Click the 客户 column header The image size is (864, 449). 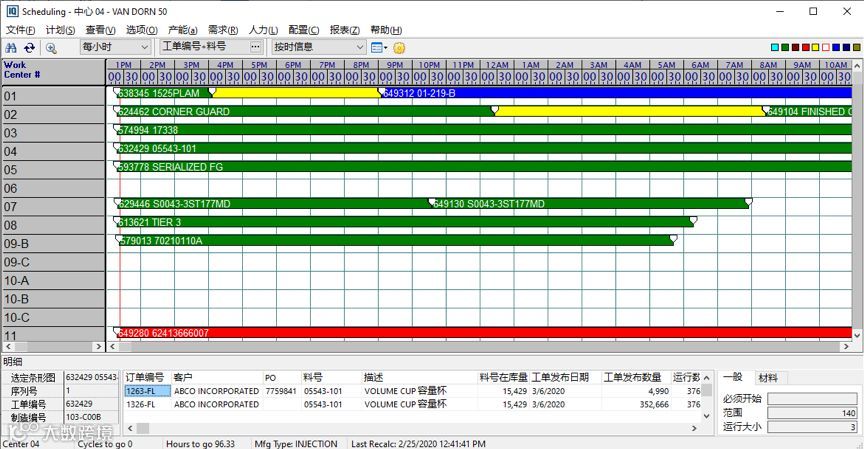coord(217,377)
